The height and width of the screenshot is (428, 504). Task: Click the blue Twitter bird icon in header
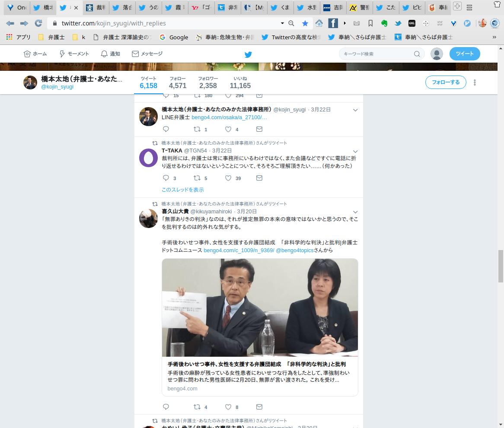[248, 54]
